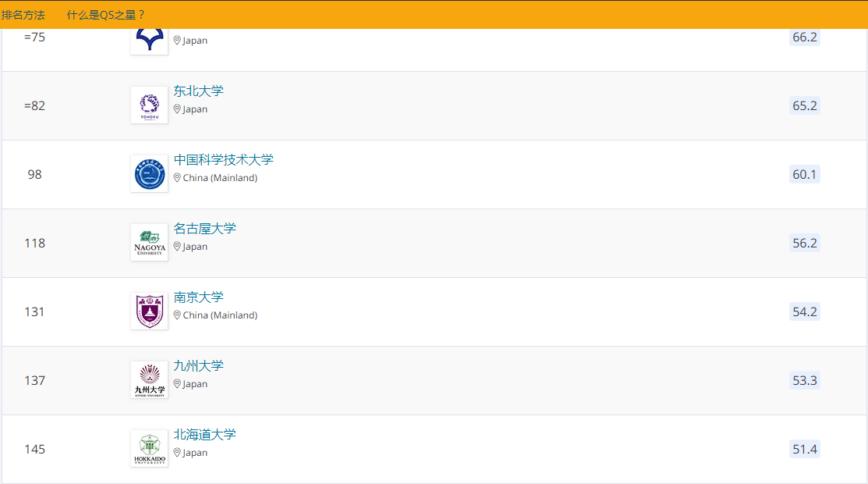Click China (Mainland) under 南京大学
Screen dimensions: 868x484
220,315
